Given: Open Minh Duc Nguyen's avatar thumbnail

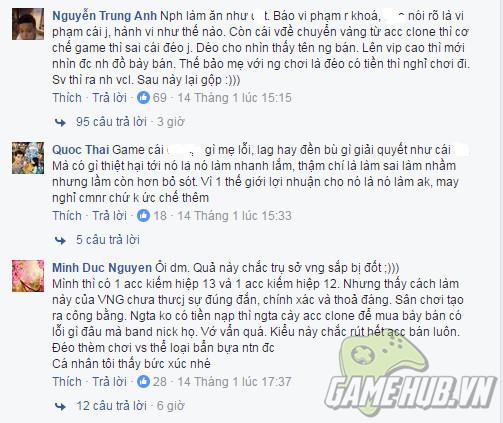Looking at the screenshot, I should (28, 276).
